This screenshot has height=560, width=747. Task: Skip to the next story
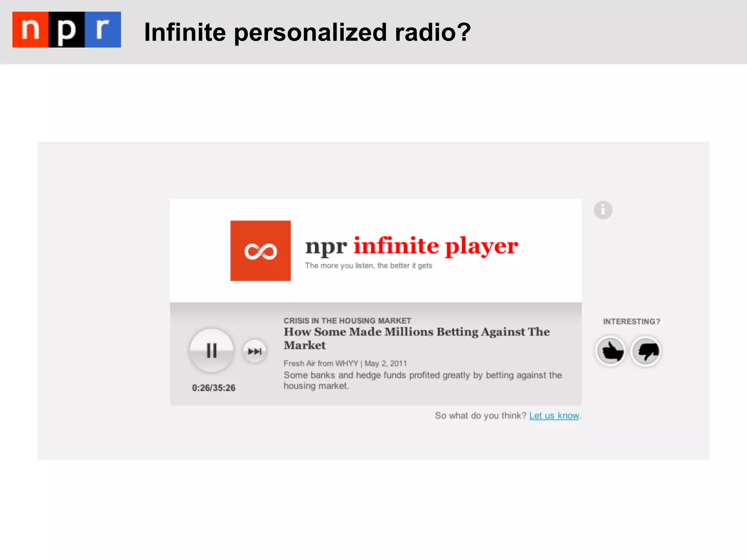click(x=255, y=351)
